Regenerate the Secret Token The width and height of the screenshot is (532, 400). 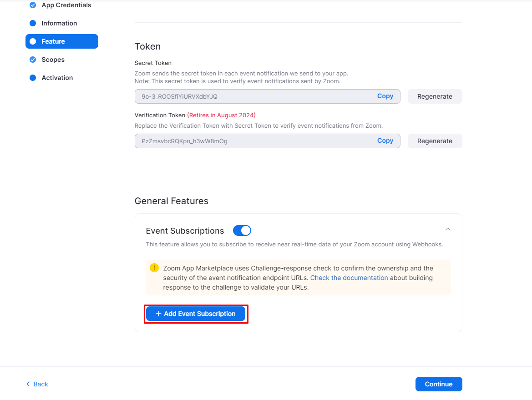click(435, 96)
